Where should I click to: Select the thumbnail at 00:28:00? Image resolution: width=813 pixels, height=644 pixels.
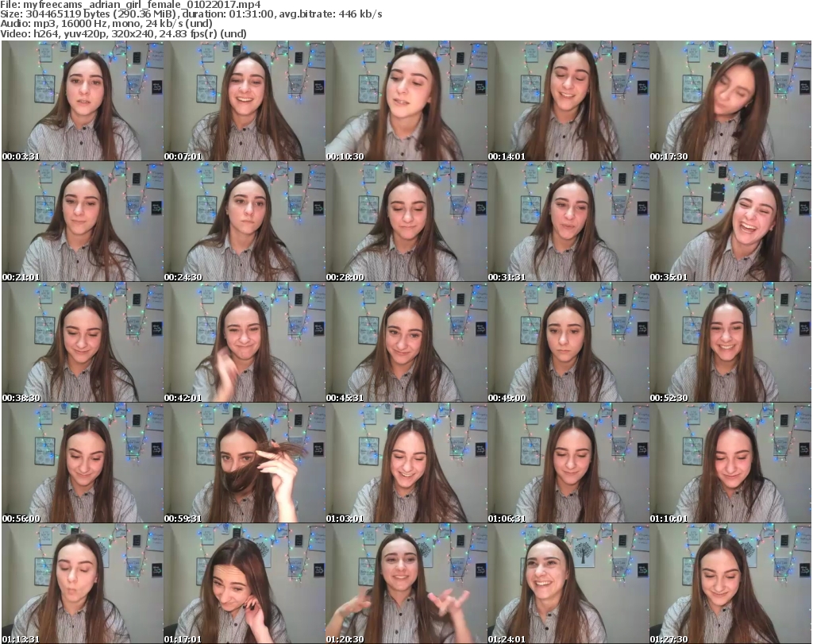[406, 222]
